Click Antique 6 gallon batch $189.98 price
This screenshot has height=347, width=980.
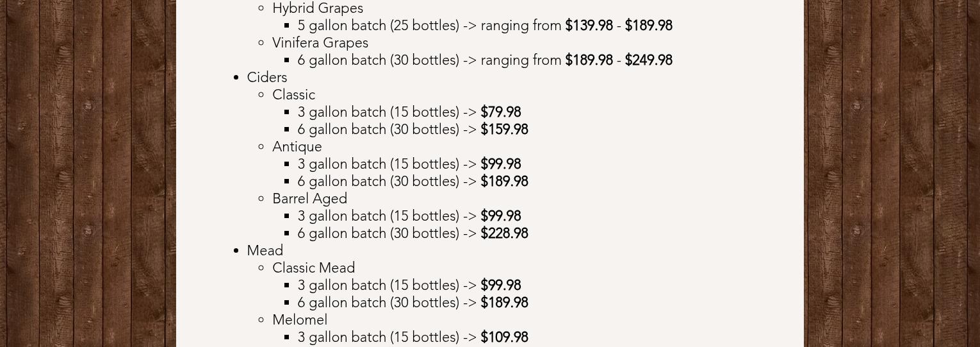pos(504,182)
